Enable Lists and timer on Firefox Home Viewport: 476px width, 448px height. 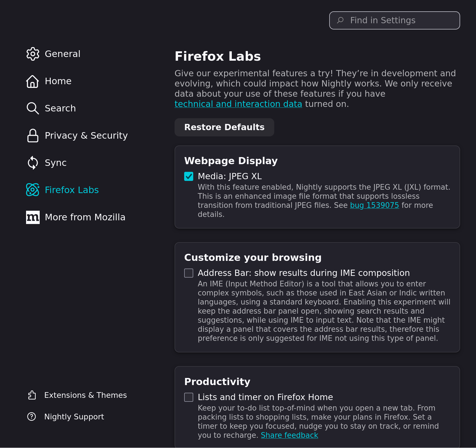click(189, 397)
